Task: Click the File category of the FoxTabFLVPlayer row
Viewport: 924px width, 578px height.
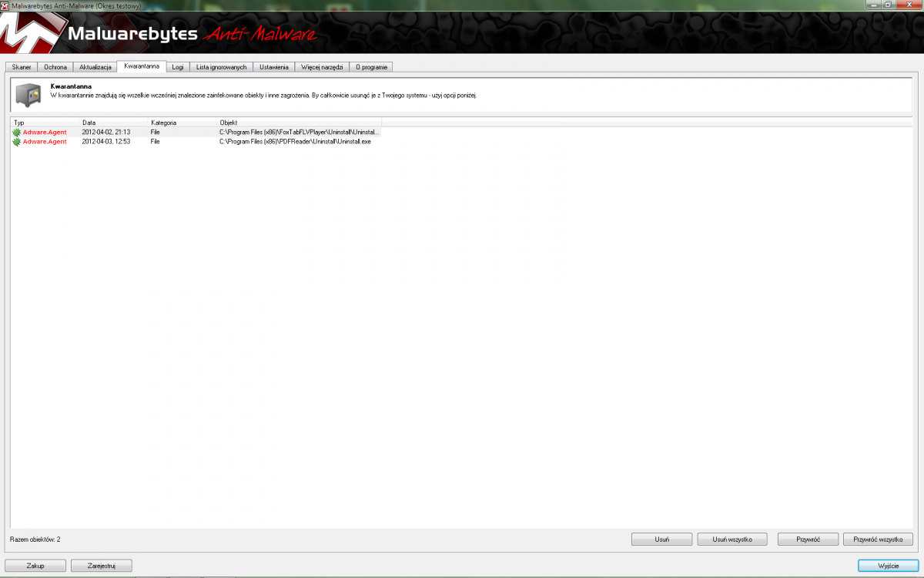Action: (156, 133)
